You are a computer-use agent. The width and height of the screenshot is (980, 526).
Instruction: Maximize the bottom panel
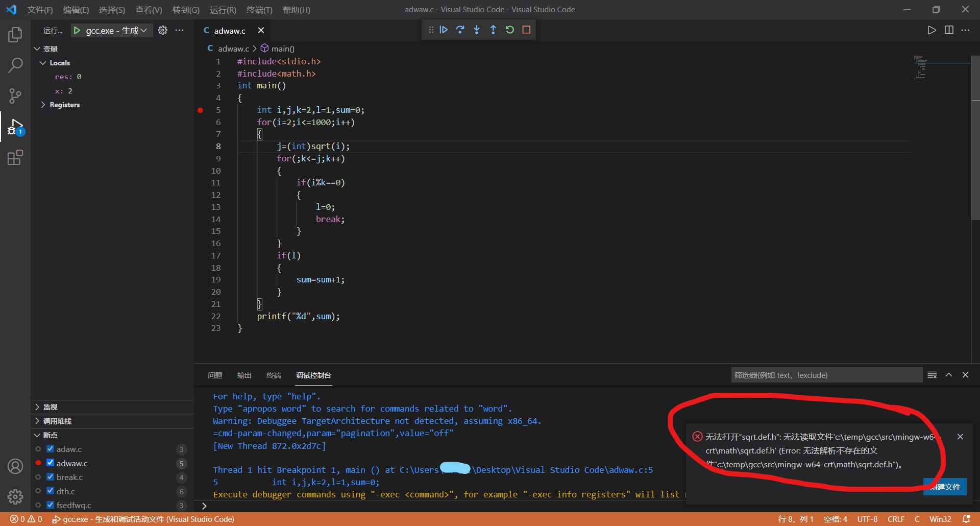coord(949,375)
